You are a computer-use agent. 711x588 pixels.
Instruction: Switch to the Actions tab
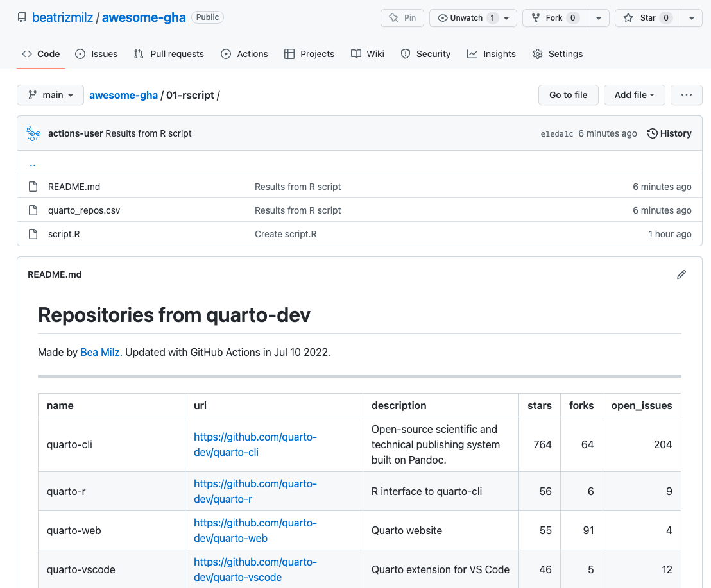pyautogui.click(x=244, y=54)
